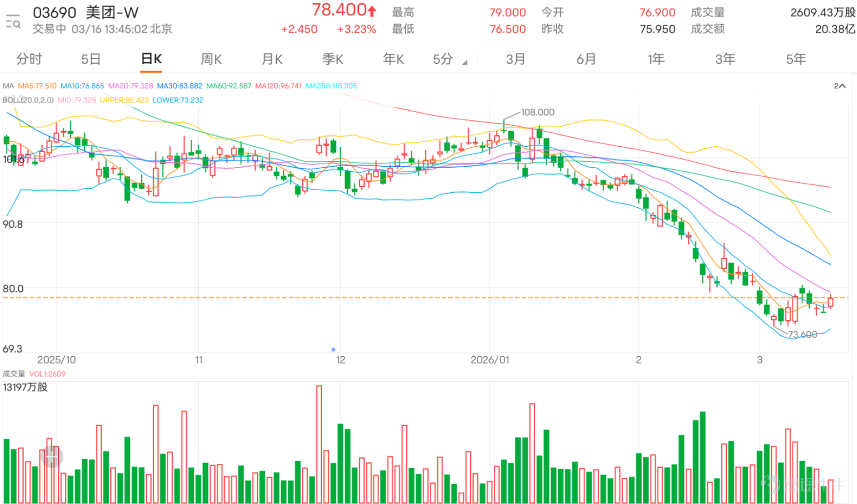
Task: Click the trading status 交易中 timestamp text
Action: click(102, 29)
